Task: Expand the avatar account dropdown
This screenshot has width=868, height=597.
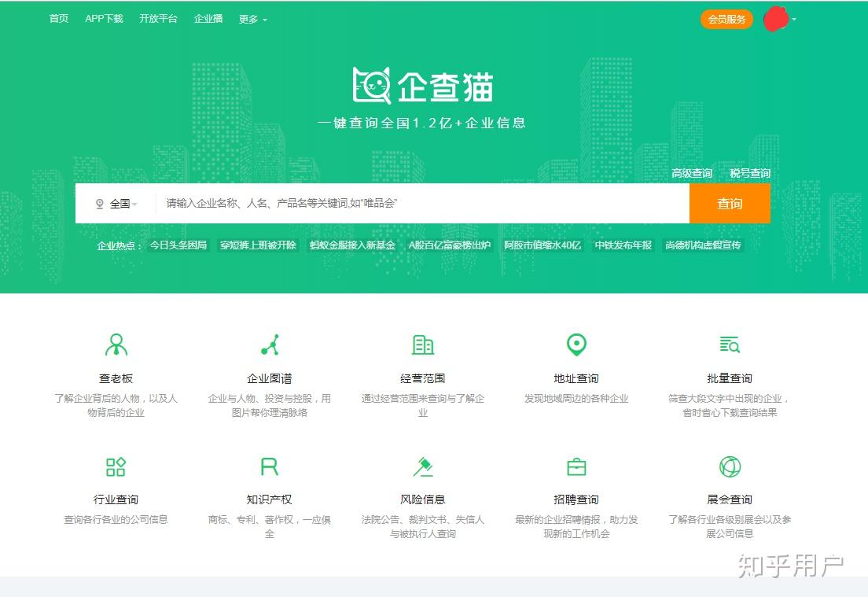Action: (779, 19)
